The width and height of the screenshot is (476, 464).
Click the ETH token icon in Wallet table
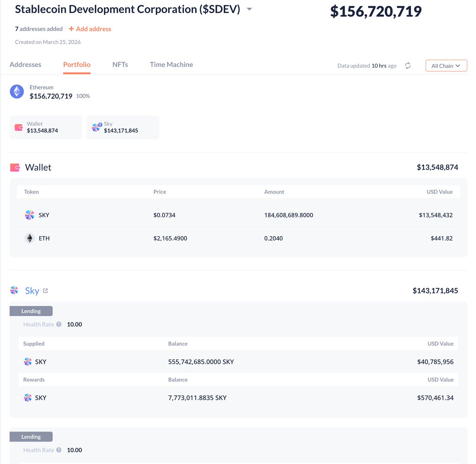click(x=30, y=238)
